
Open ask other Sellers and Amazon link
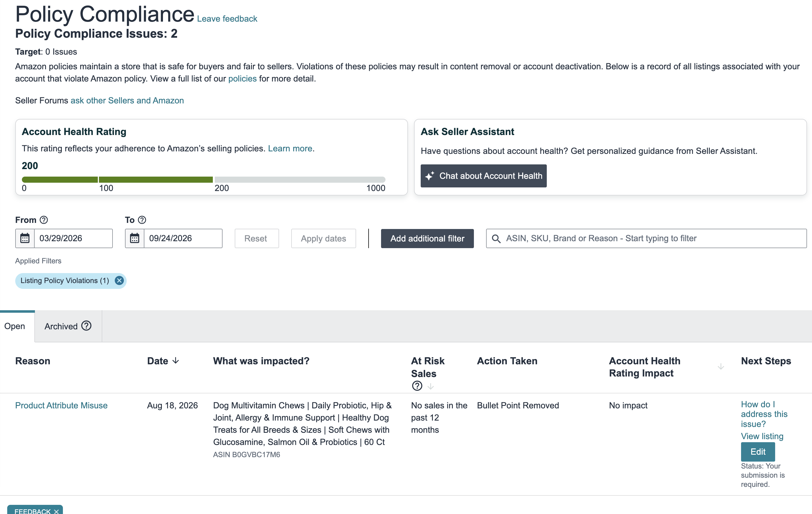pos(127,101)
